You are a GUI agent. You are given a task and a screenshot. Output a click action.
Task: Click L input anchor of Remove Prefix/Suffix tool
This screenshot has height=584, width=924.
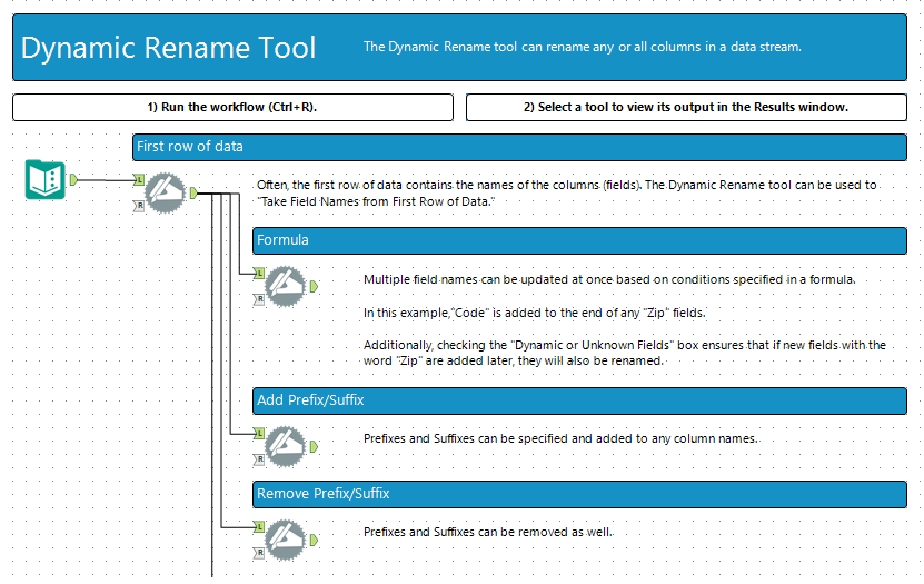tap(259, 527)
